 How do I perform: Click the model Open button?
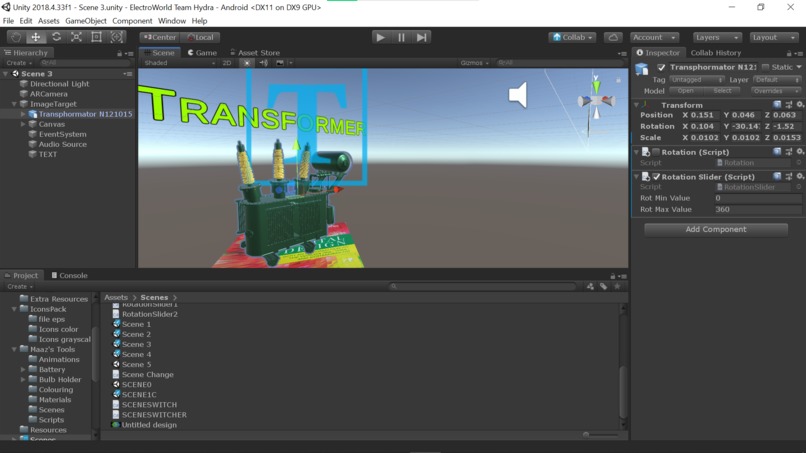click(685, 91)
